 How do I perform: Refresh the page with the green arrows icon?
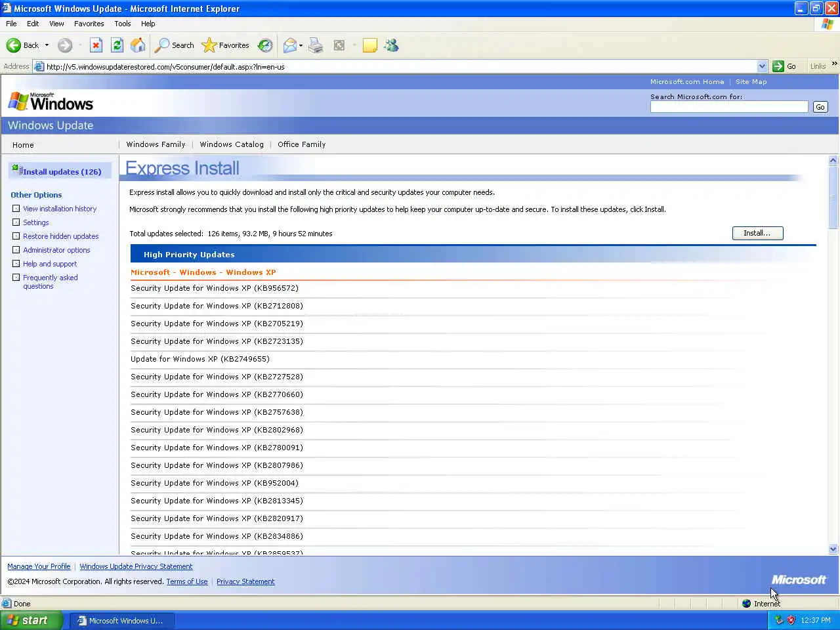click(117, 45)
